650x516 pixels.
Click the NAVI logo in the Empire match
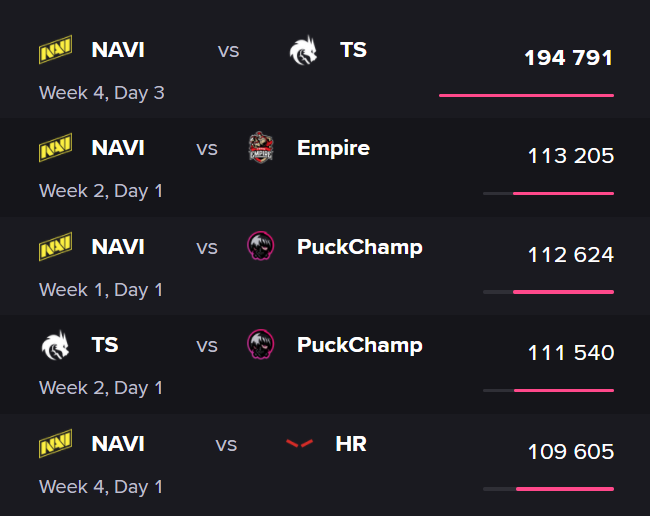pos(56,148)
